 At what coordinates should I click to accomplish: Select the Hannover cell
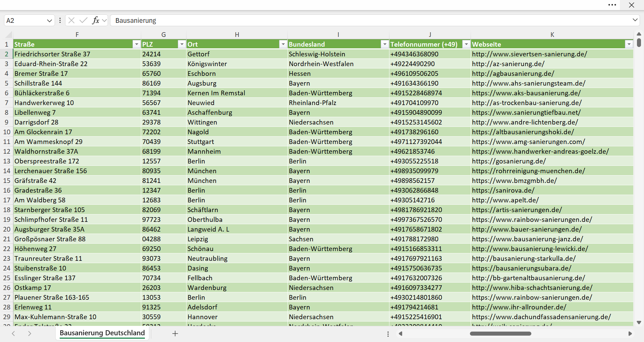point(237,317)
